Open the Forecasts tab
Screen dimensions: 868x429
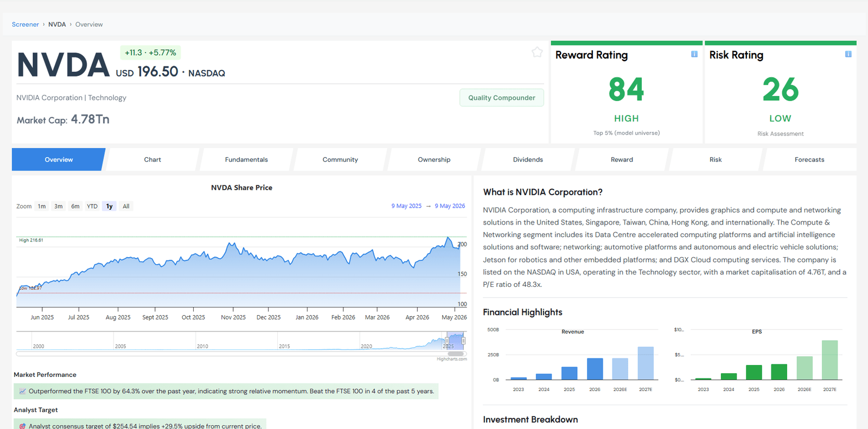tap(809, 159)
